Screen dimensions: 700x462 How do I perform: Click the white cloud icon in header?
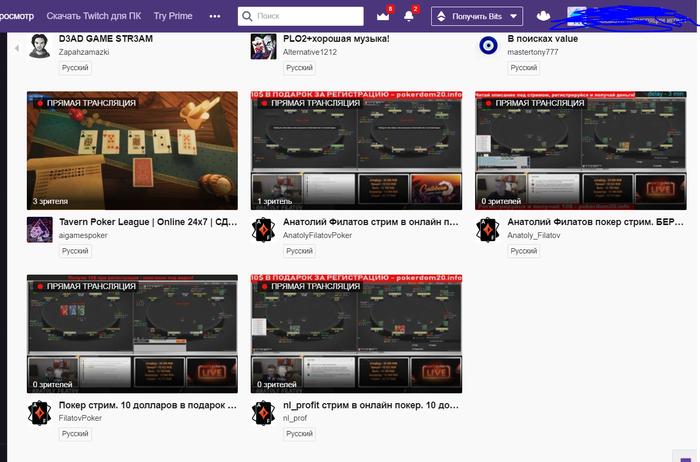coord(543,16)
